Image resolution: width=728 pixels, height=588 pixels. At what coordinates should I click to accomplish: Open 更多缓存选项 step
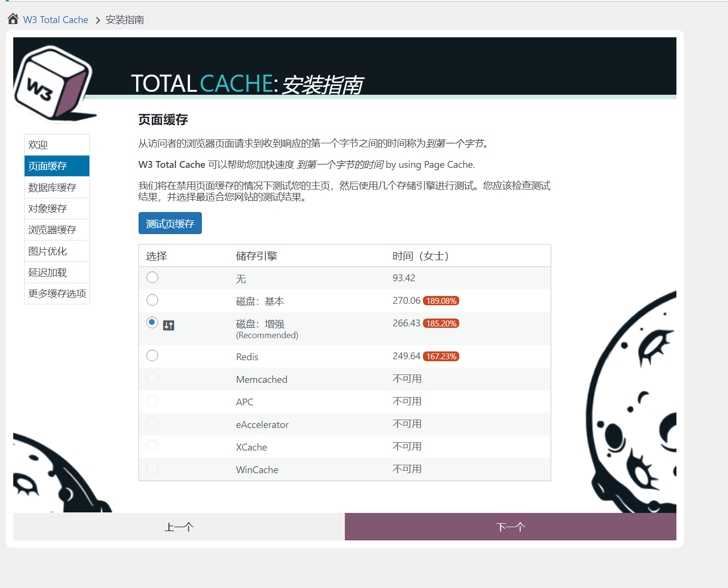[x=57, y=294]
